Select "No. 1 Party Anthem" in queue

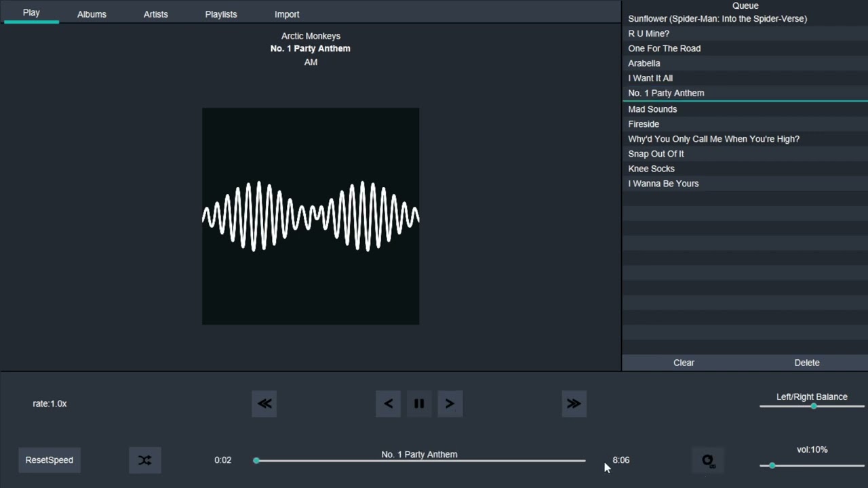[745, 94]
